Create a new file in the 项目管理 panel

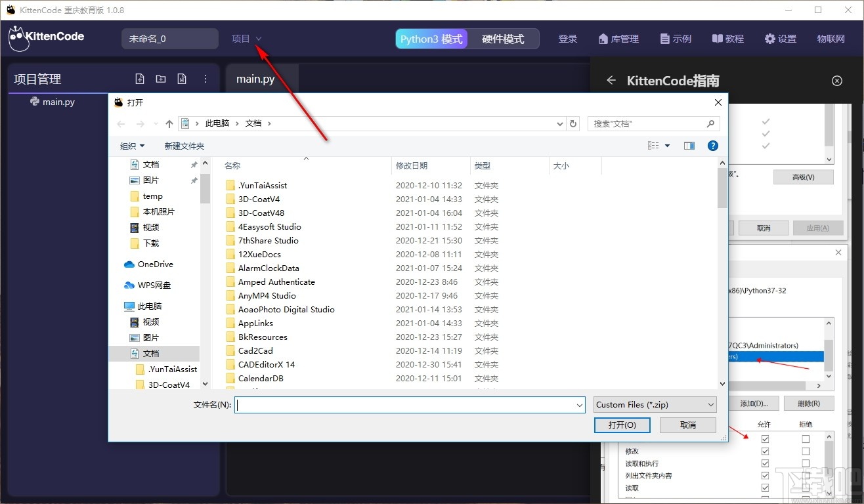(x=139, y=78)
